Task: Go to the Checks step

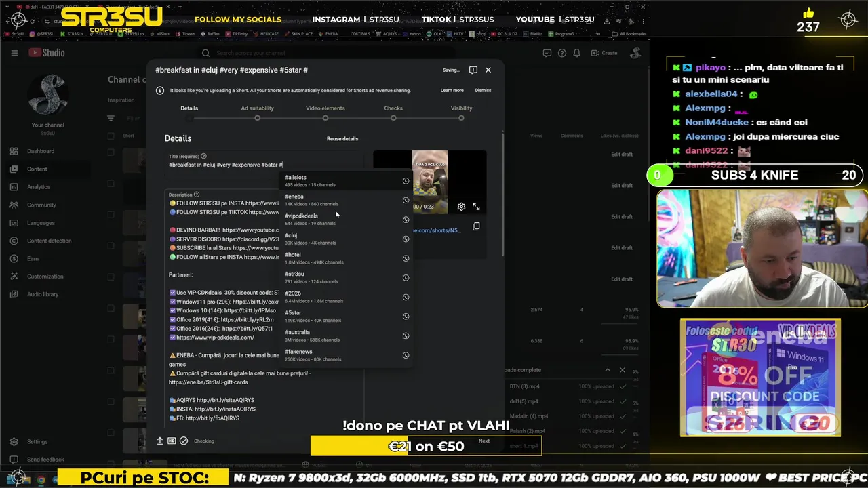Action: 393,112
